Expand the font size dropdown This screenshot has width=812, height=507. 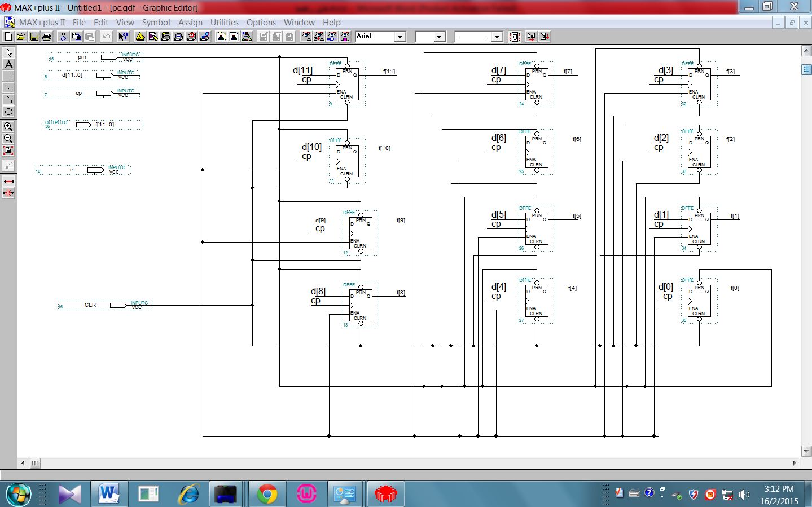pyautogui.click(x=440, y=37)
